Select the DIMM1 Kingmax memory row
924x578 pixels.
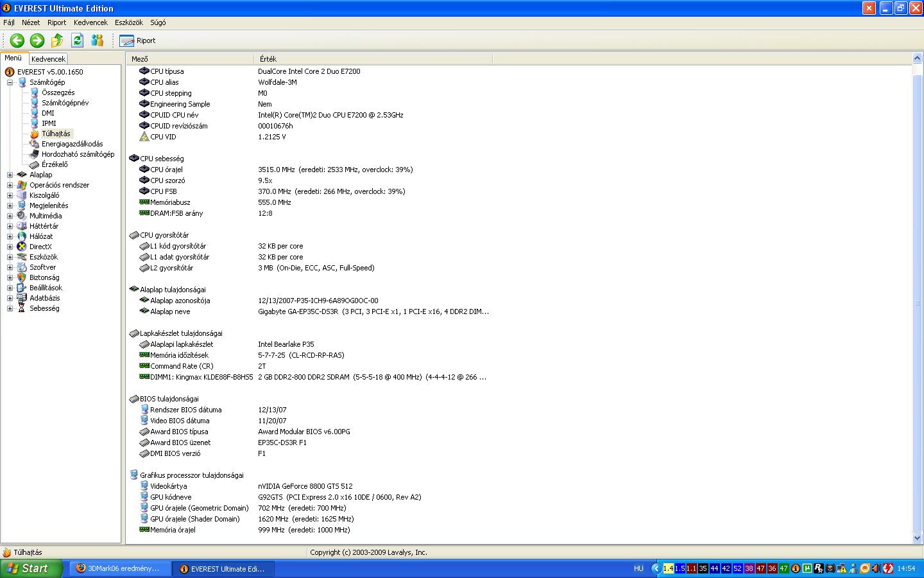(x=309, y=377)
